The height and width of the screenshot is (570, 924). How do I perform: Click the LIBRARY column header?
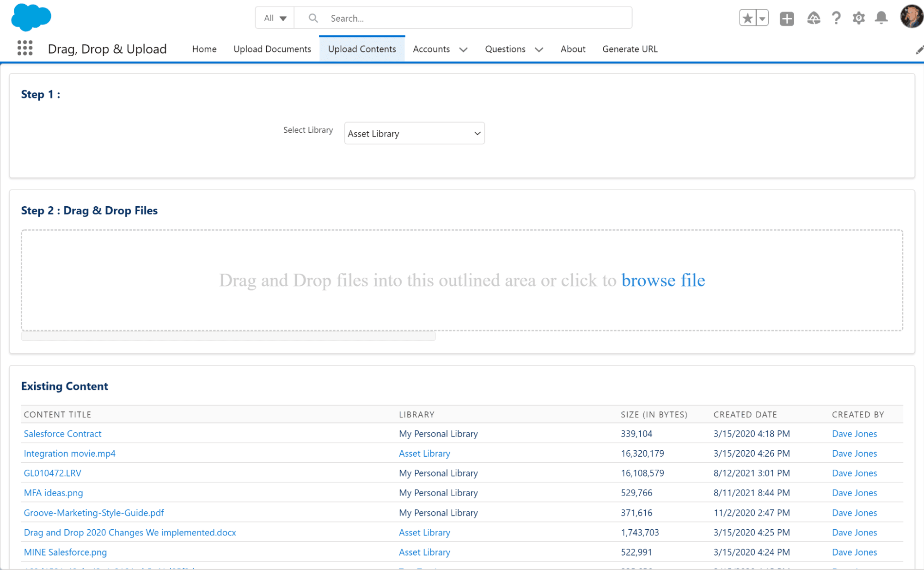tap(416, 415)
